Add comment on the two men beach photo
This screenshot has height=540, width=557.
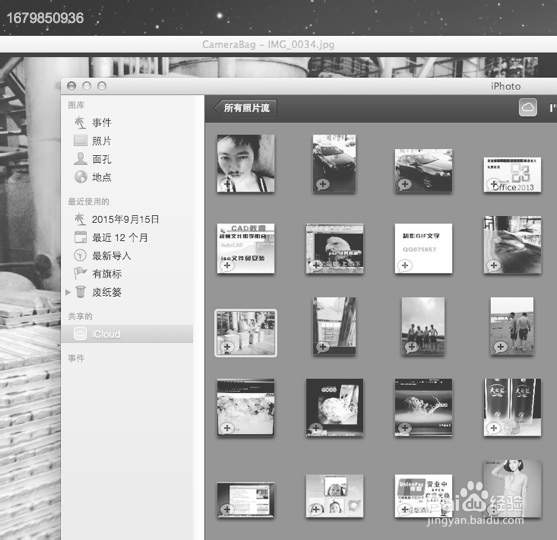coord(501,347)
